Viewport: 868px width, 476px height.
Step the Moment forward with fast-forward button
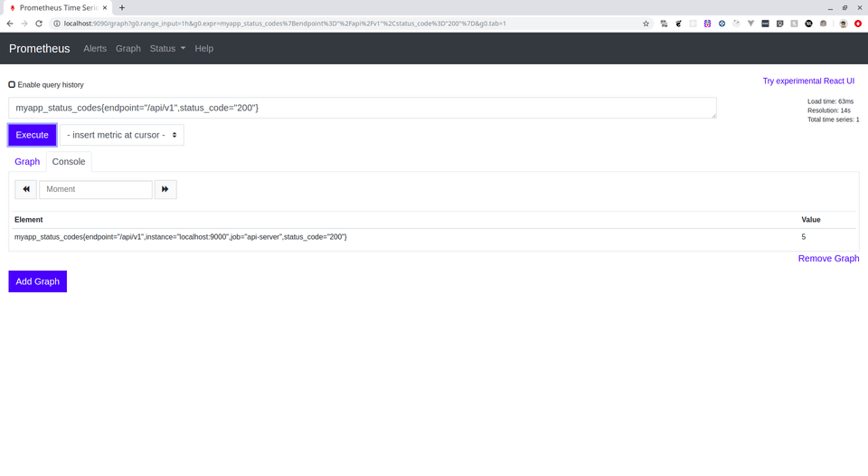click(x=165, y=189)
